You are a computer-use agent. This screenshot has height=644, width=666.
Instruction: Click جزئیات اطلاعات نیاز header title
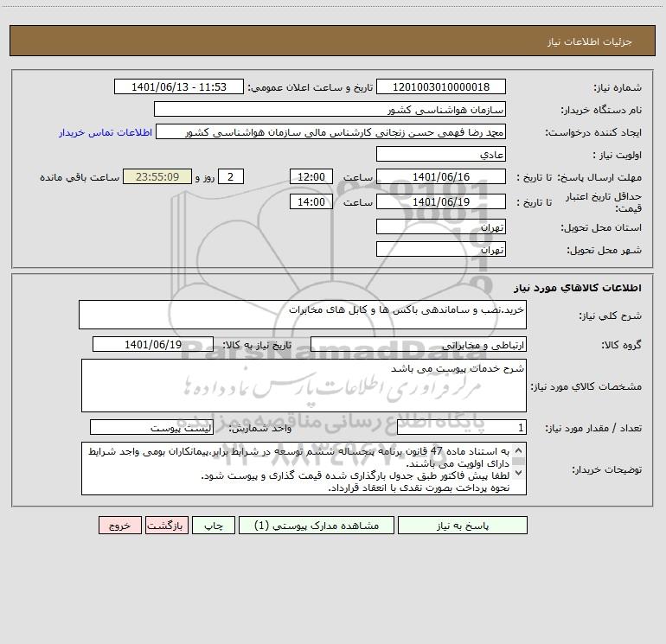tap(590, 41)
